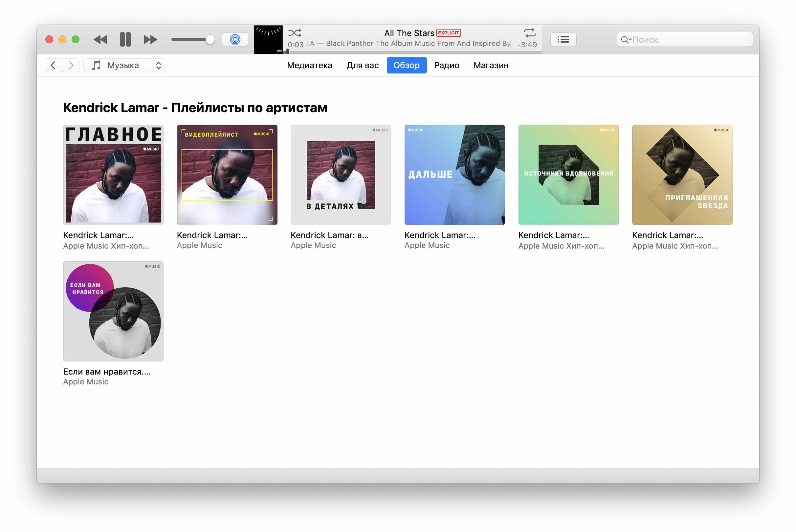The width and height of the screenshot is (796, 532).
Task: Open the ДАЛЬШЕ playlist thumbnail
Action: 454,175
